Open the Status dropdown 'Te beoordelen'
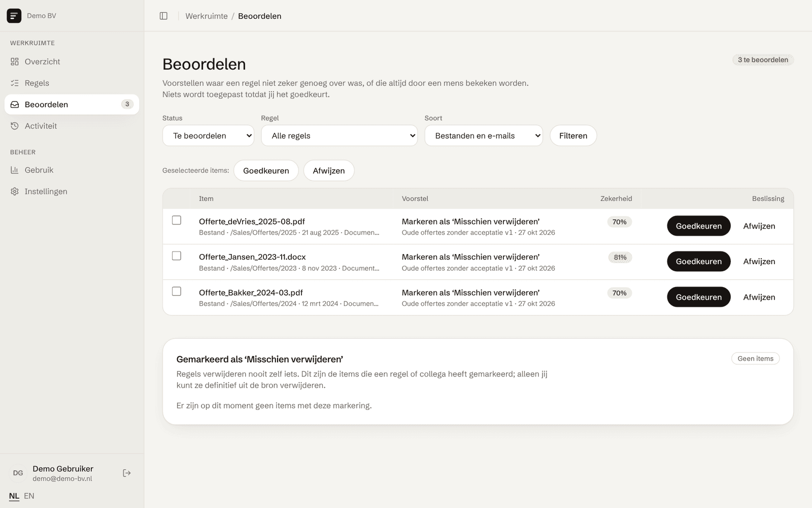 (x=208, y=136)
